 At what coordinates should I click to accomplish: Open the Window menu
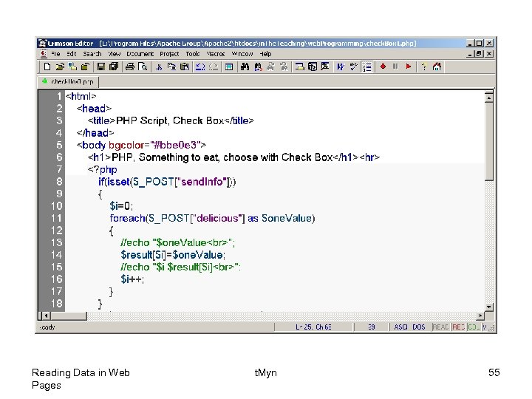pos(242,54)
